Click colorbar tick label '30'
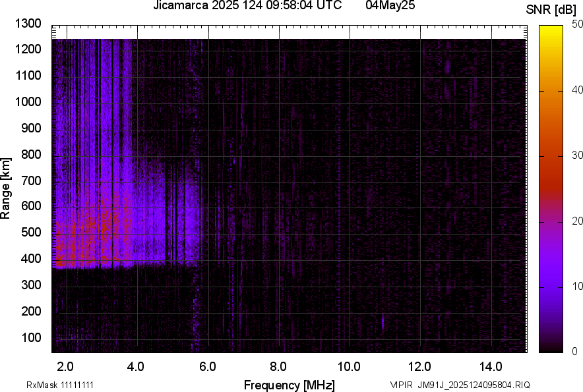 pos(577,155)
